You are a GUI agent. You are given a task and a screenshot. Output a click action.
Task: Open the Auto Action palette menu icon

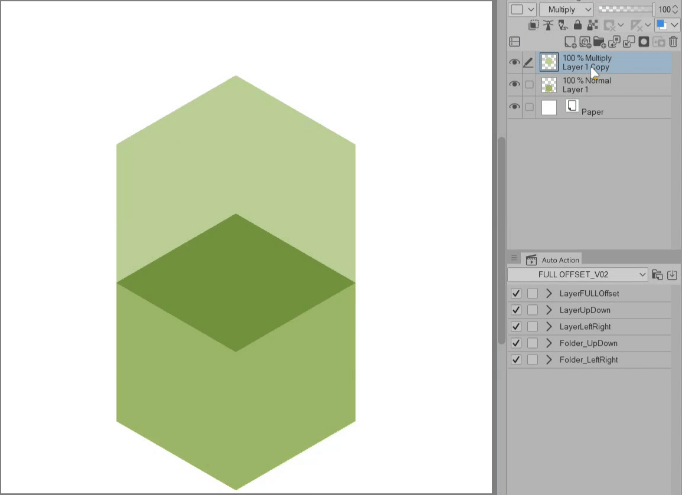514,258
